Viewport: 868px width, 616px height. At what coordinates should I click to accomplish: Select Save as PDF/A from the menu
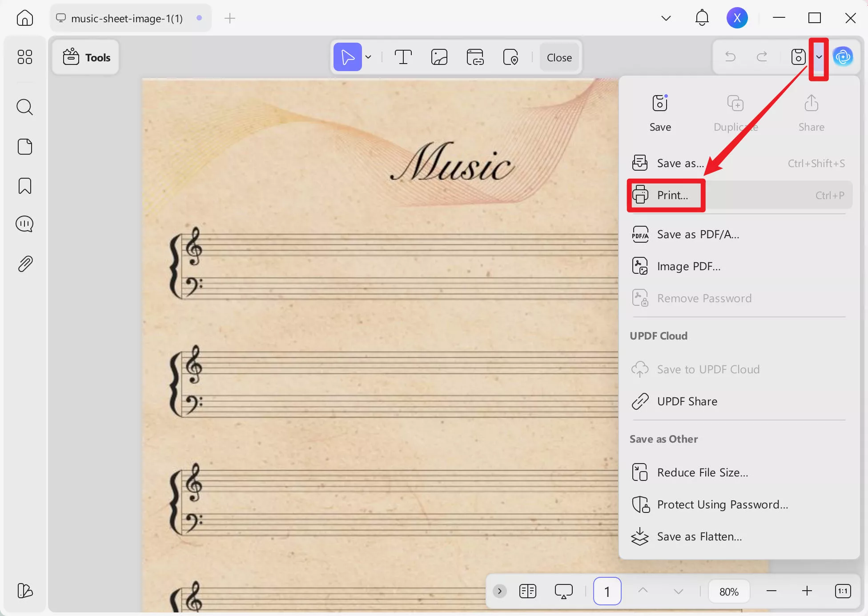point(697,234)
